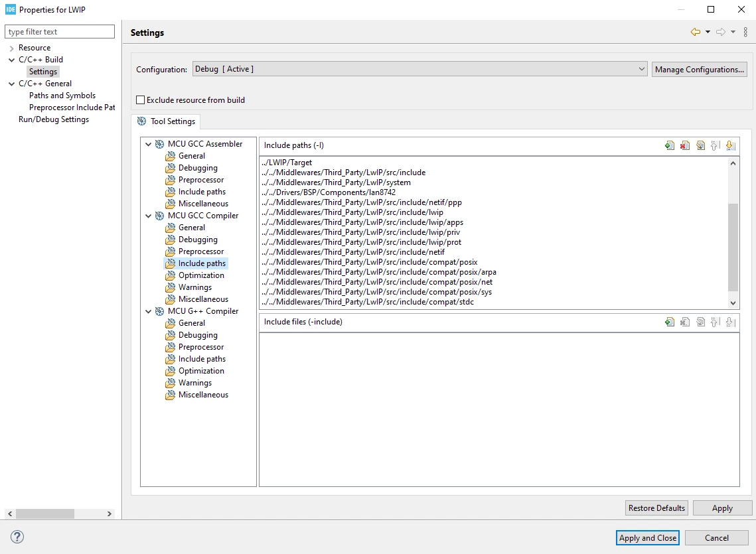
Task: Click the Apply button
Action: tap(722, 508)
